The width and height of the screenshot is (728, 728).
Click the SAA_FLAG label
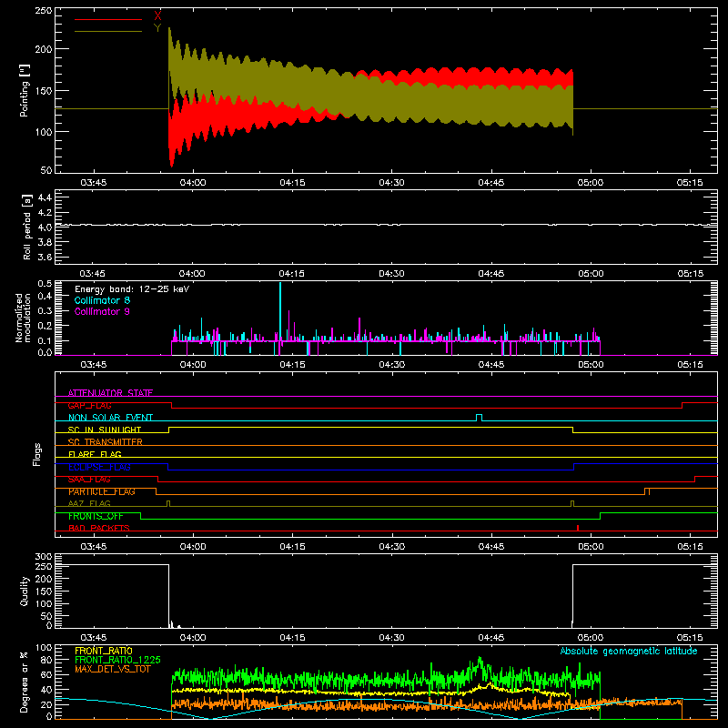click(89, 479)
